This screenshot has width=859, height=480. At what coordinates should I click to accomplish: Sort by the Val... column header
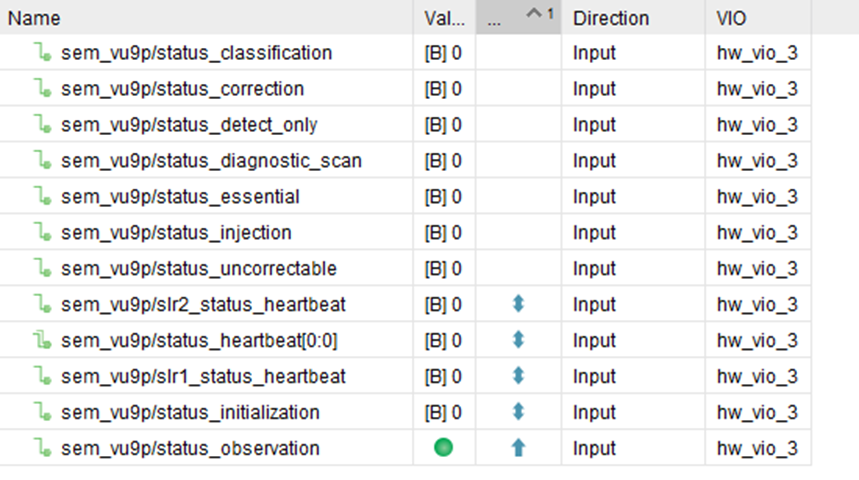[x=444, y=18]
